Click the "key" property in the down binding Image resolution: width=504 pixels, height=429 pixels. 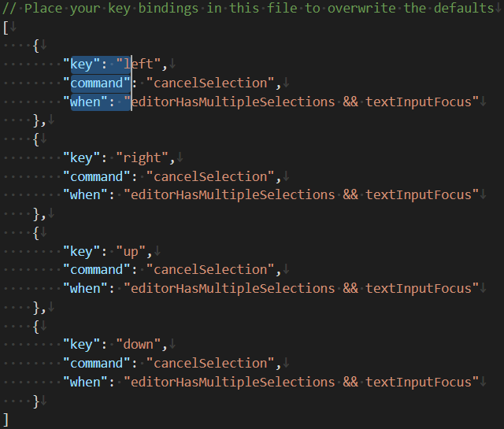coord(82,344)
